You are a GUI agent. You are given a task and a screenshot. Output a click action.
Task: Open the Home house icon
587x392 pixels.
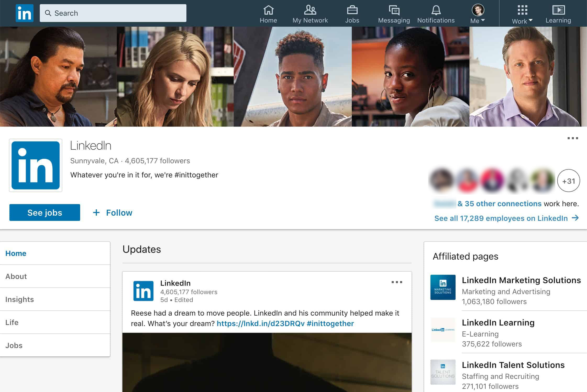click(268, 10)
